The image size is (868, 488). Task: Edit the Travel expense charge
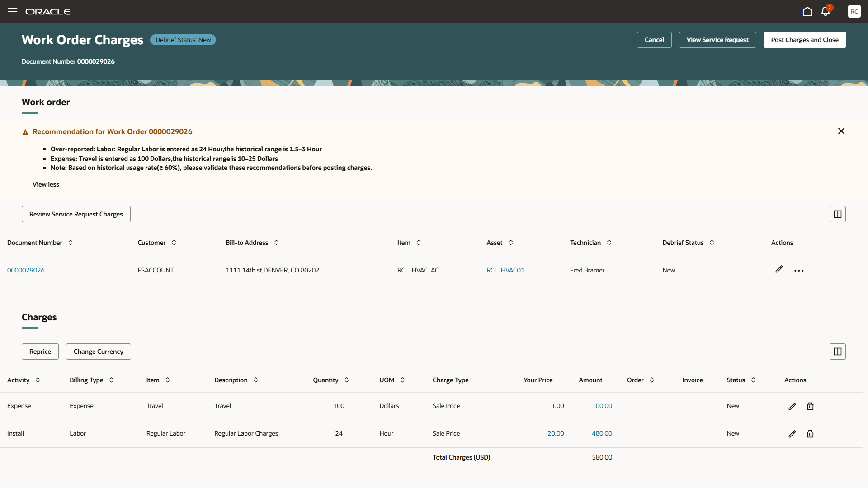(x=792, y=406)
